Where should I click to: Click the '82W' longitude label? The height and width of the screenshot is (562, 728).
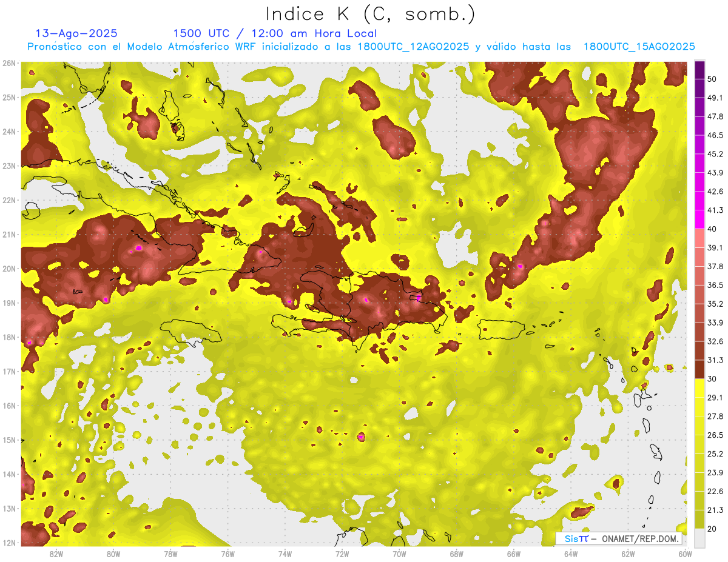point(56,554)
